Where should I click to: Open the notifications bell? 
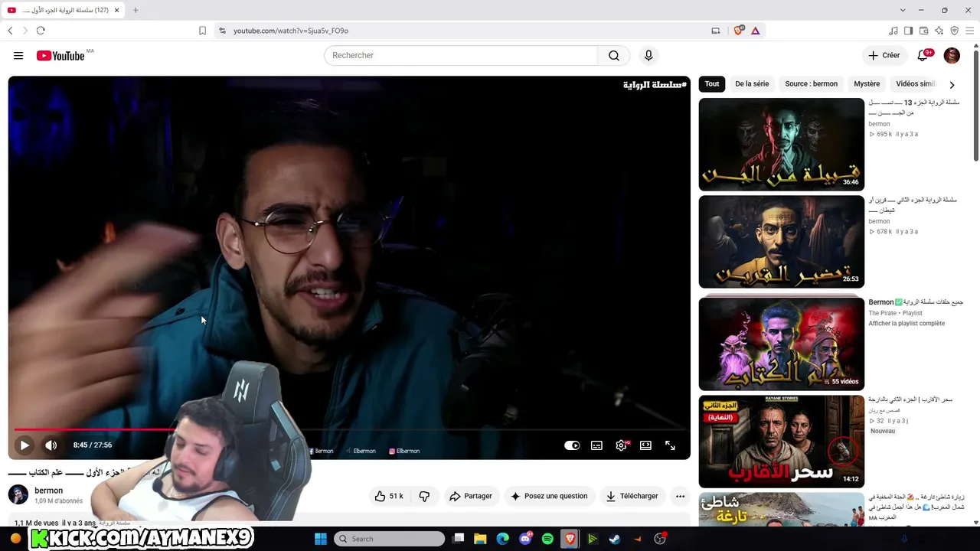pyautogui.click(x=923, y=55)
